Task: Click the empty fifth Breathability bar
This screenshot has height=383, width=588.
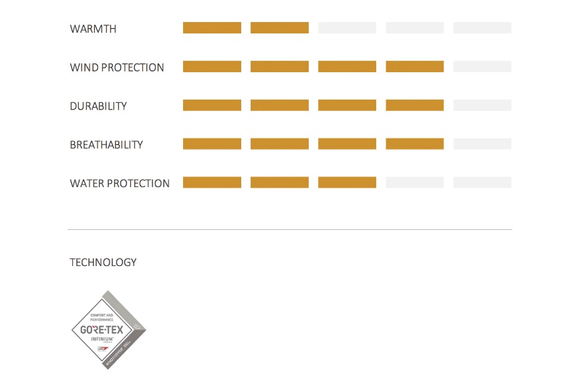Action: (482, 144)
